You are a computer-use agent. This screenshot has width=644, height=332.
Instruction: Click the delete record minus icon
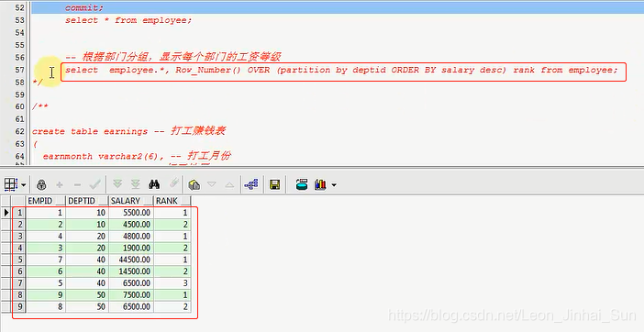pos(78,185)
